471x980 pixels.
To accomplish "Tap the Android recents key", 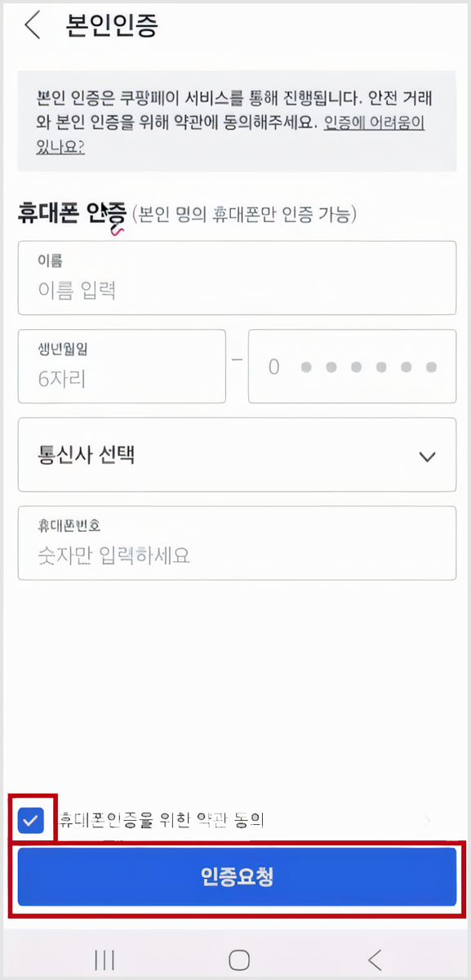I will [x=104, y=960].
